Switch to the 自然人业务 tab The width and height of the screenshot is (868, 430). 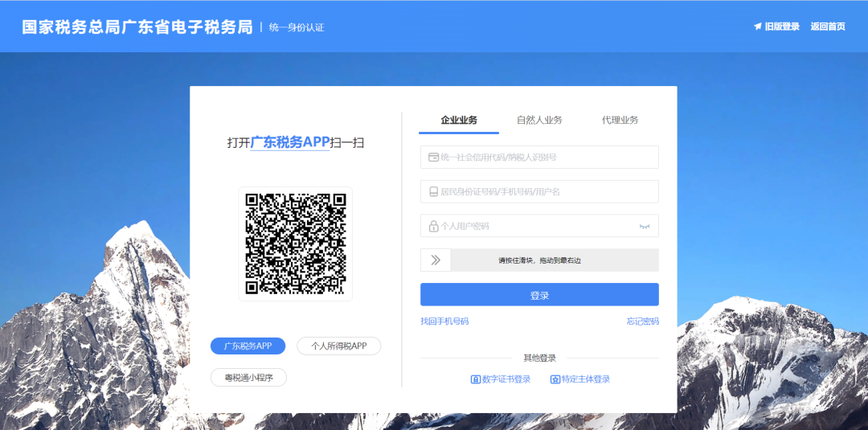pyautogui.click(x=540, y=120)
